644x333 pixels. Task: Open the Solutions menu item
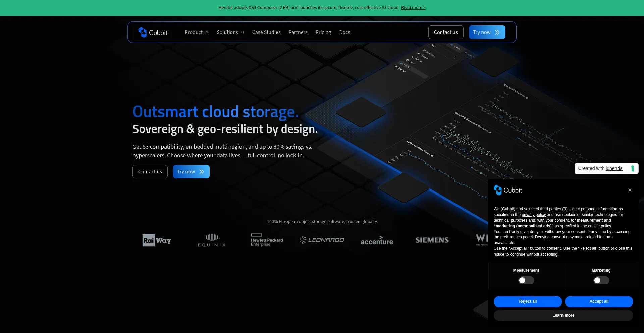(x=227, y=32)
